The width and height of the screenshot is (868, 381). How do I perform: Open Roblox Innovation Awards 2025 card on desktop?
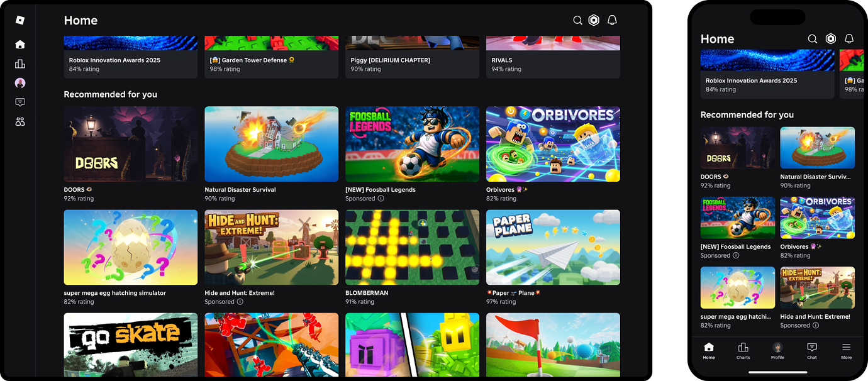131,57
